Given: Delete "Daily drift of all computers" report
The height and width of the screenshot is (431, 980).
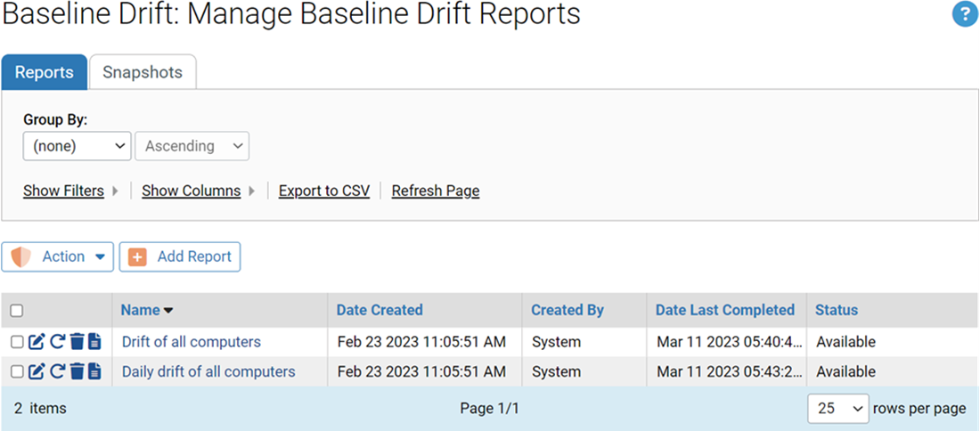Looking at the screenshot, I should [x=77, y=371].
